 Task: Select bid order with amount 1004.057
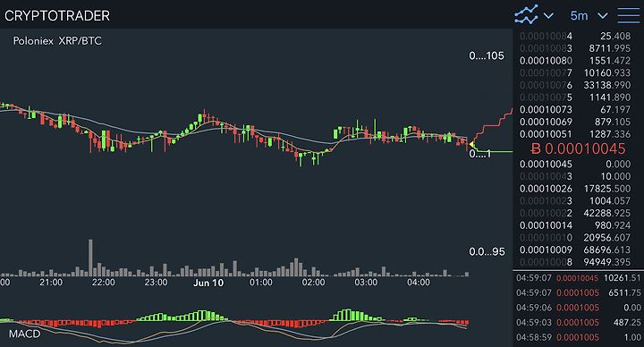[575, 201]
